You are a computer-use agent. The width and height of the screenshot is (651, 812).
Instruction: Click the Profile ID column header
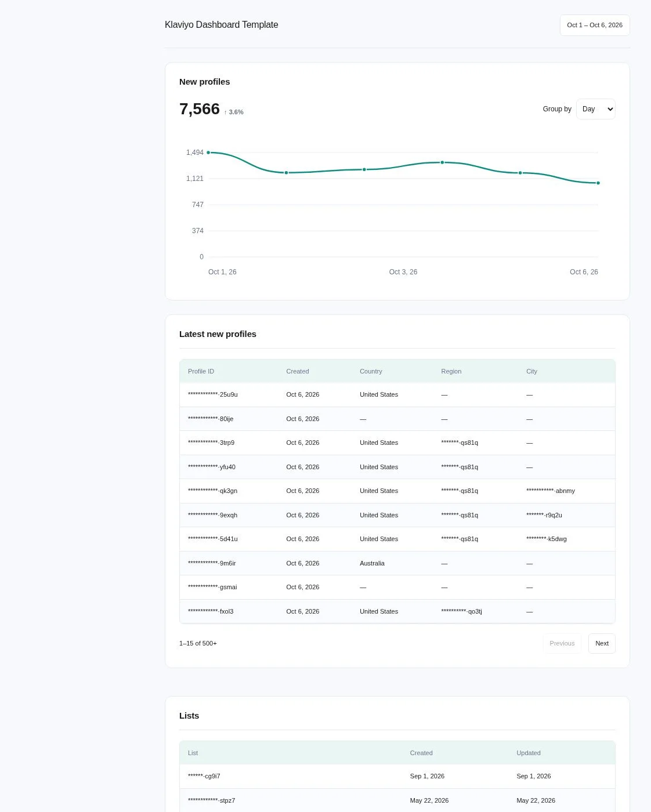click(201, 371)
